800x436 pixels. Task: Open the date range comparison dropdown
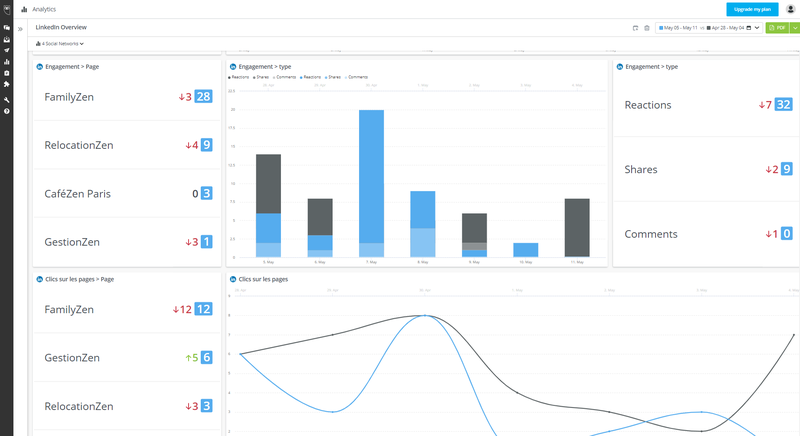[x=709, y=28]
